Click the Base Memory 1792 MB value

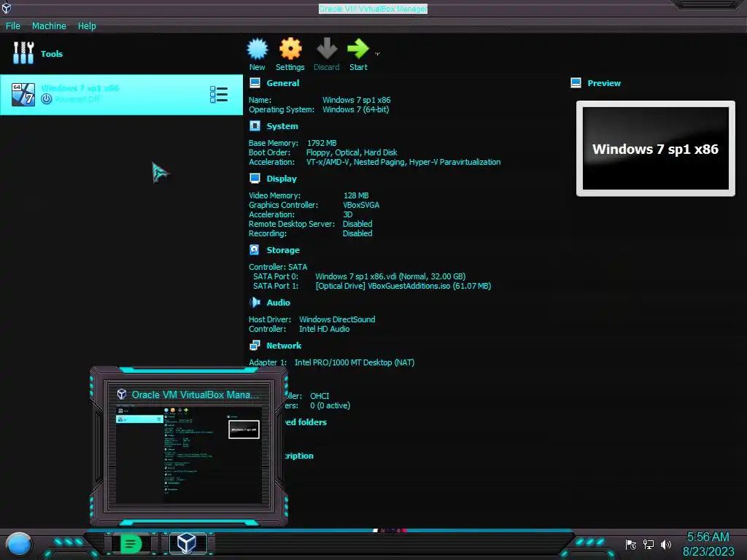322,143
